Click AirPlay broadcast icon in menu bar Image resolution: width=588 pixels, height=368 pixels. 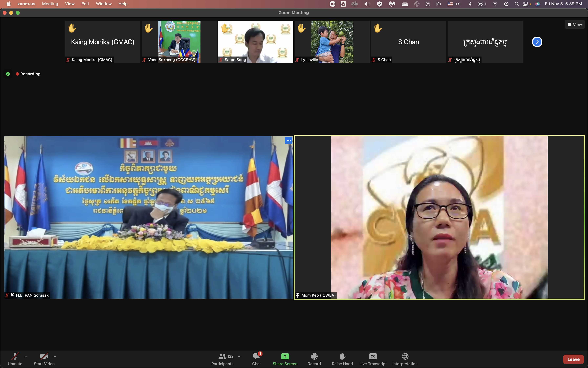438,4
